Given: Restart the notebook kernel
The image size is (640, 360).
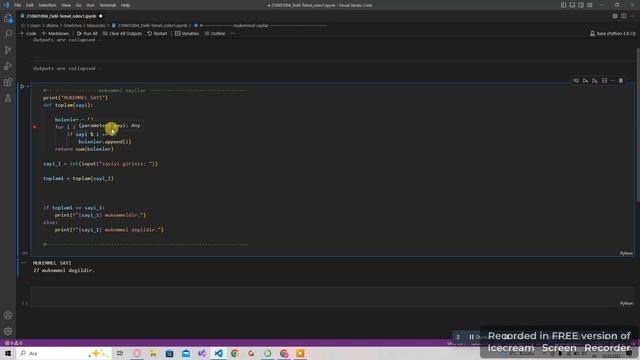Looking at the screenshot, I should [x=158, y=33].
